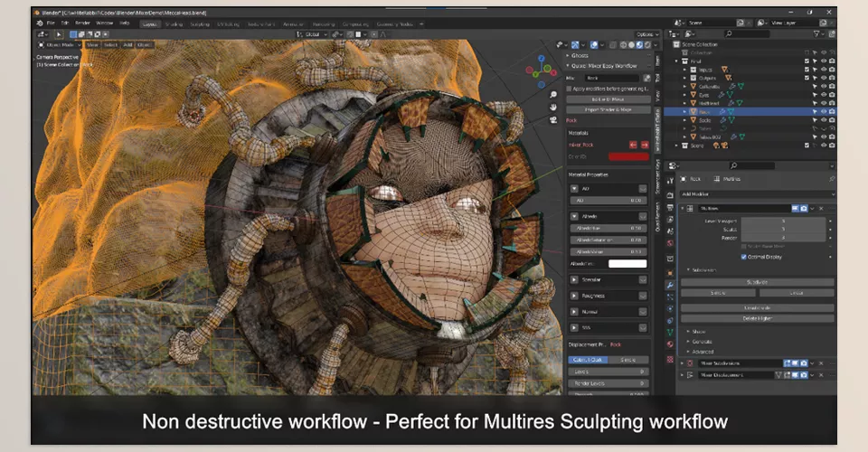Click the select tool arrow icon in the header
The image size is (868, 452).
[x=59, y=34]
